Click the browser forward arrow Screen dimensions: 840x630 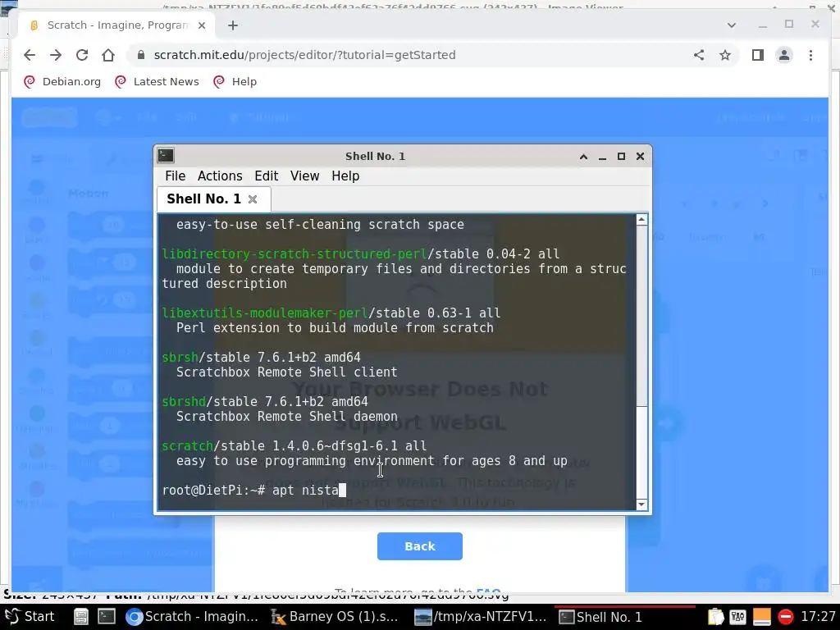click(x=56, y=55)
